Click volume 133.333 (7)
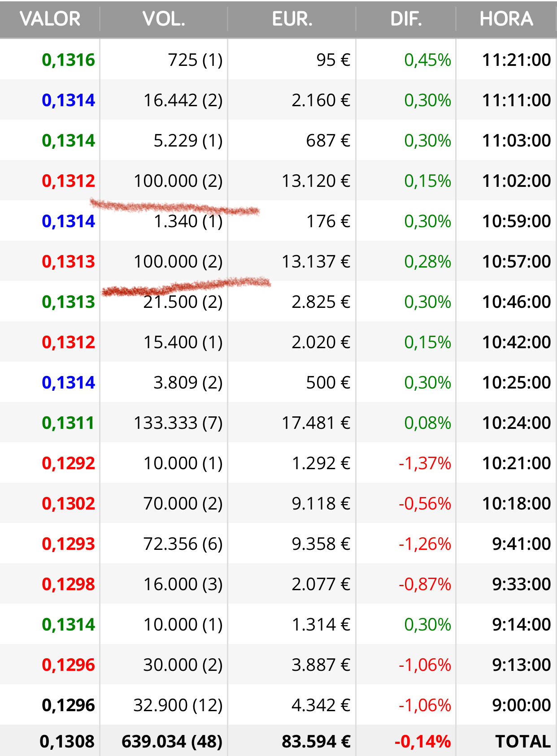 pyautogui.click(x=178, y=423)
